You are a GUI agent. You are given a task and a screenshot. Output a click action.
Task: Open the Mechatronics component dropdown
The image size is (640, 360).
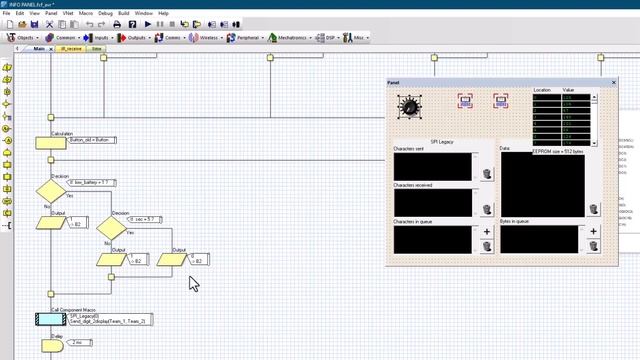[x=290, y=38]
